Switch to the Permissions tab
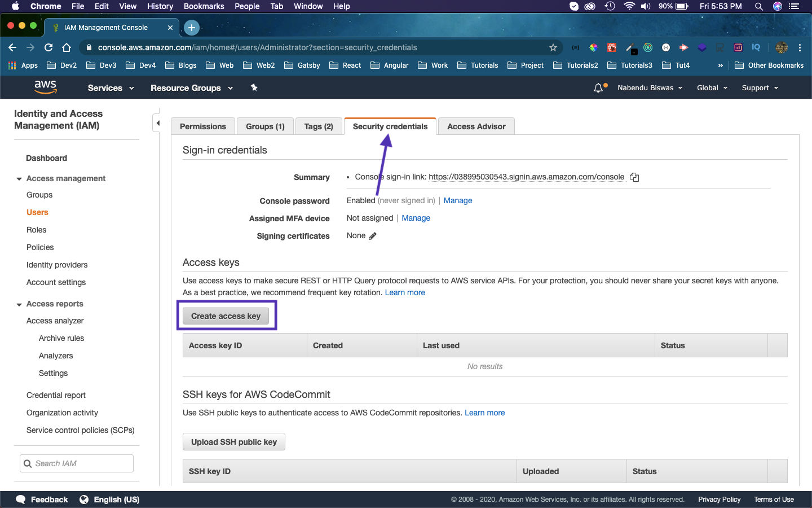812x508 pixels. (203, 126)
